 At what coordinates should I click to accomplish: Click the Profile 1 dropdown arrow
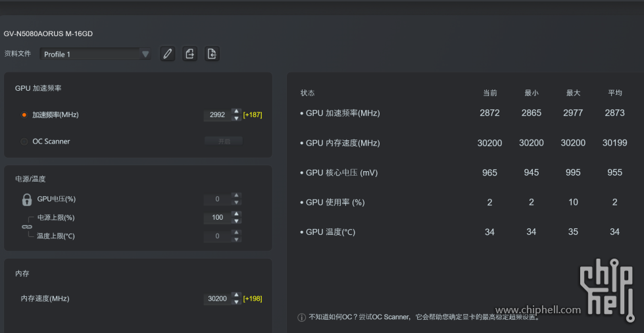tap(145, 54)
